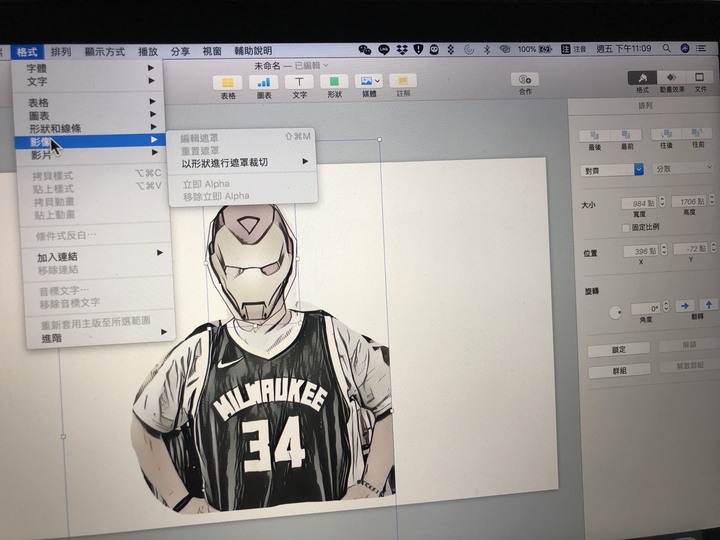Open the 媒體 media toolbar dropdown

369,81
